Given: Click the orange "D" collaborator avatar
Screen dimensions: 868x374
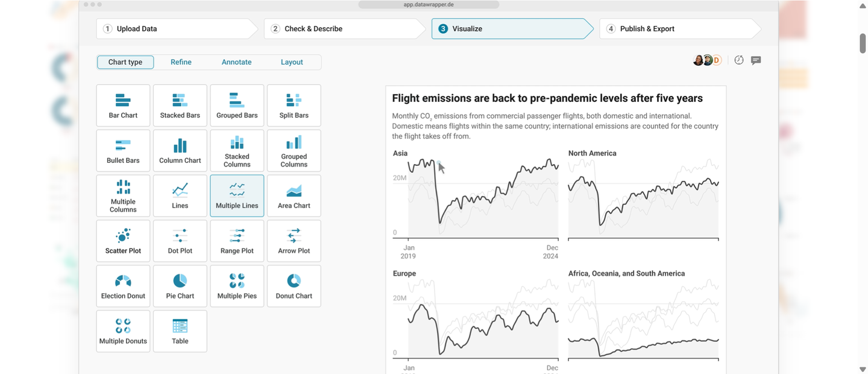Looking at the screenshot, I should pyautogui.click(x=717, y=60).
